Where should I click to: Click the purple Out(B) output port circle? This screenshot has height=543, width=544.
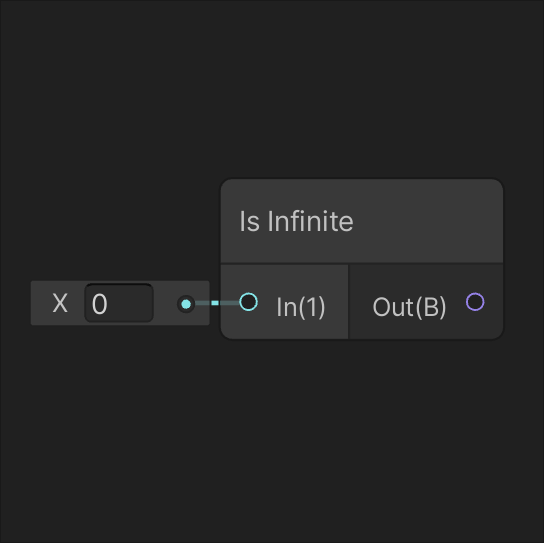coord(475,302)
